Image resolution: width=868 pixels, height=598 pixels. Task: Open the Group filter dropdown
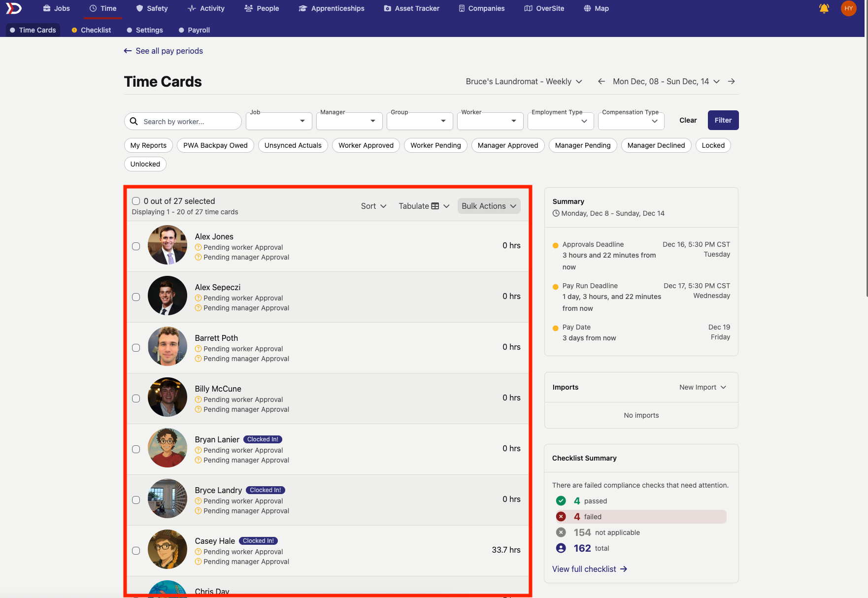420,121
